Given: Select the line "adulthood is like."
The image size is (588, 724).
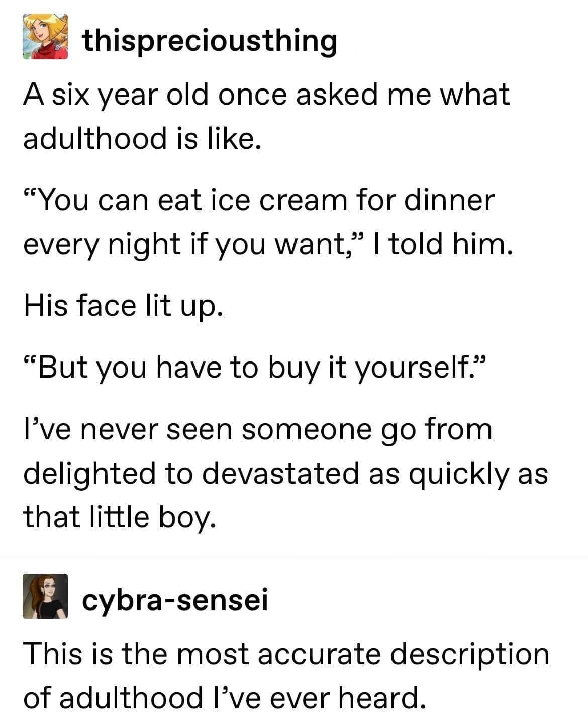Looking at the screenshot, I should [x=142, y=138].
